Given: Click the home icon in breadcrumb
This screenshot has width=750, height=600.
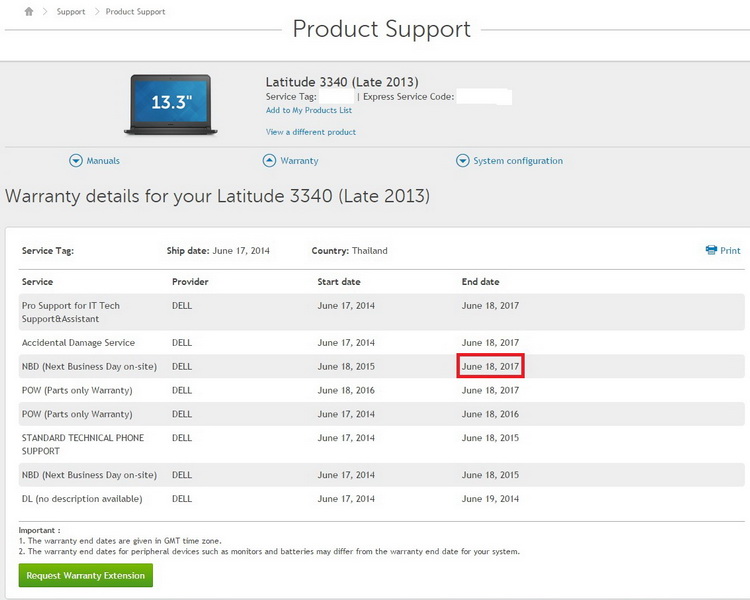Looking at the screenshot, I should [29, 12].
